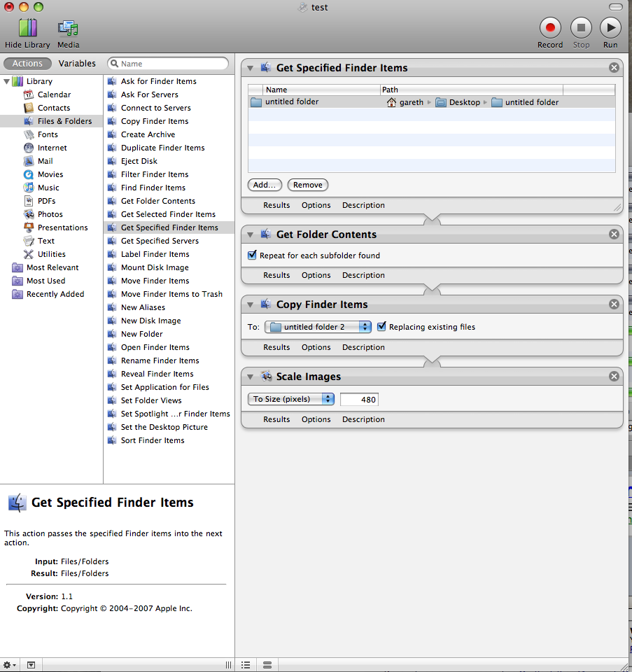632x672 pixels.
Task: Click the Add... button
Action: click(265, 185)
